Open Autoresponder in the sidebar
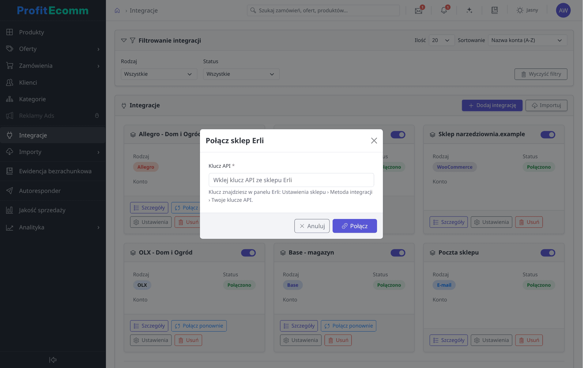This screenshot has height=368, width=588. click(53, 191)
